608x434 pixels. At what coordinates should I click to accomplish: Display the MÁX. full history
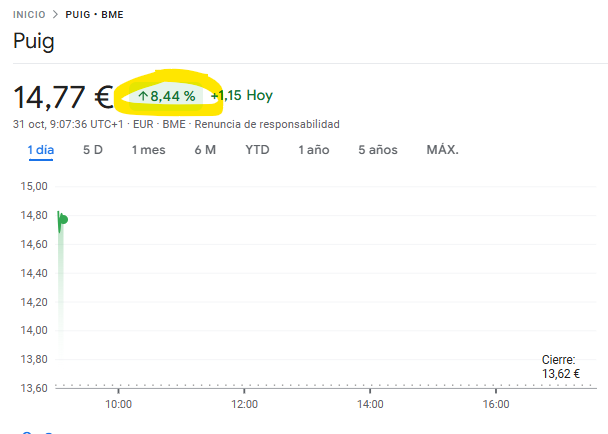[442, 150]
